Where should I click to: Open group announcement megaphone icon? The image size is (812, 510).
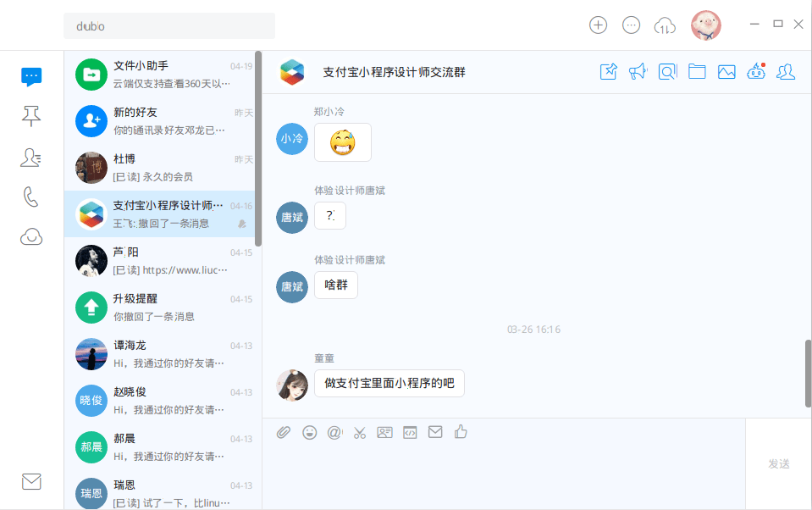[x=638, y=71]
